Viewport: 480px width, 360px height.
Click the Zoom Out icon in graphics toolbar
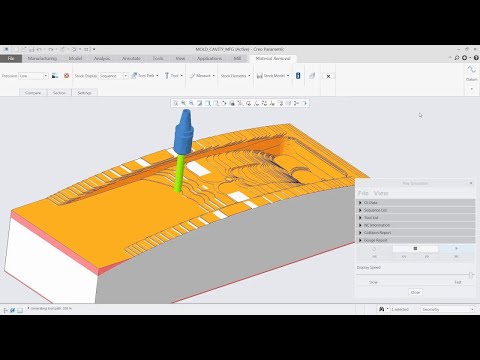[191, 103]
